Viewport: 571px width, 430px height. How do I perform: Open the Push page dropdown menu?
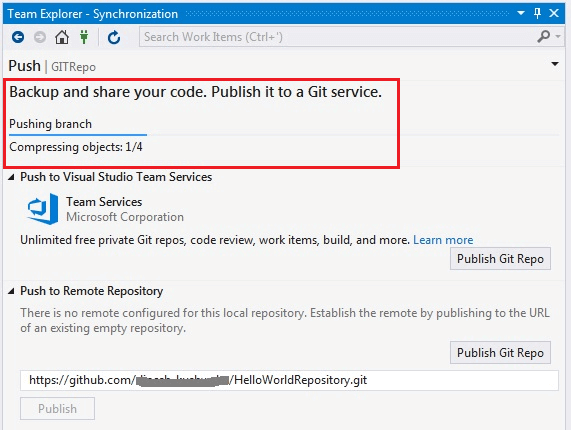(555, 64)
